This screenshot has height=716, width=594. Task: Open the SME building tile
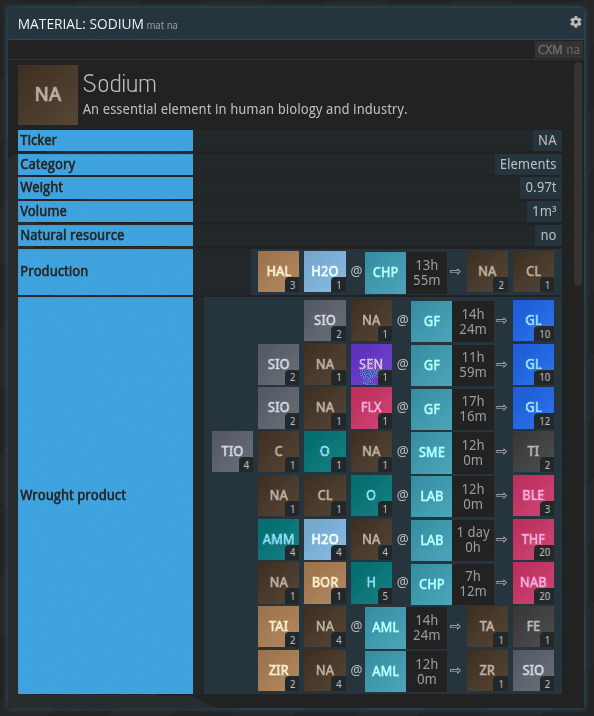click(431, 453)
